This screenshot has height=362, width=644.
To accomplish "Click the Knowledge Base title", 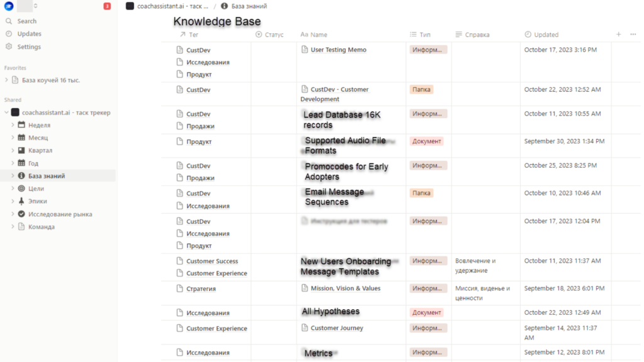I will pyautogui.click(x=217, y=21).
